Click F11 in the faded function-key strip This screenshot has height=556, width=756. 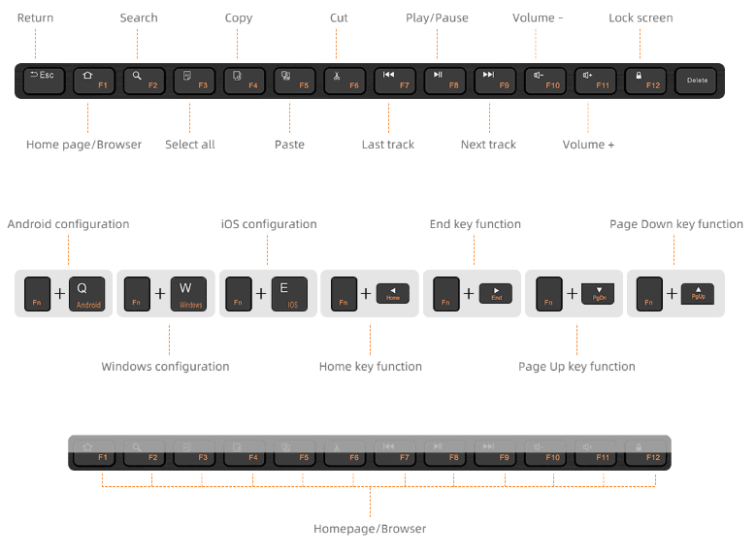[x=596, y=453]
